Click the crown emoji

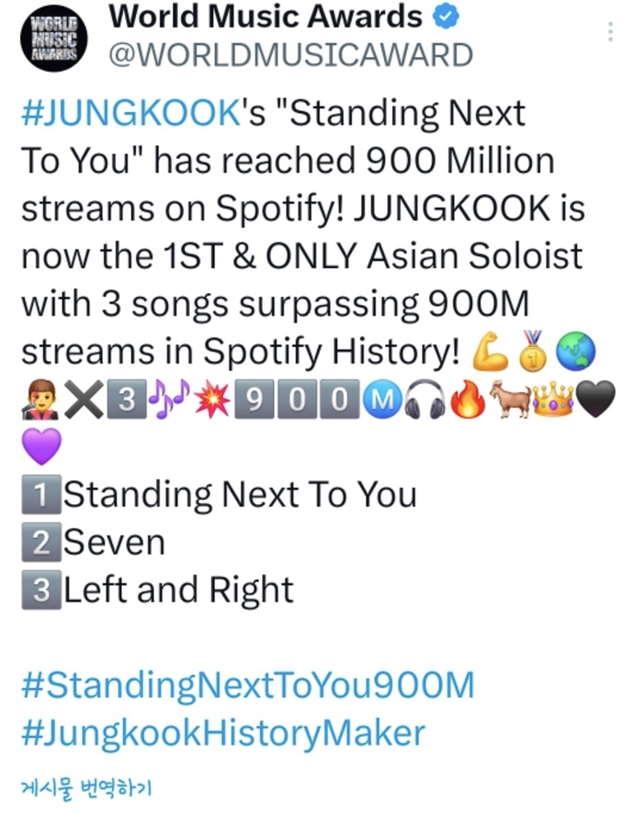tap(554, 399)
